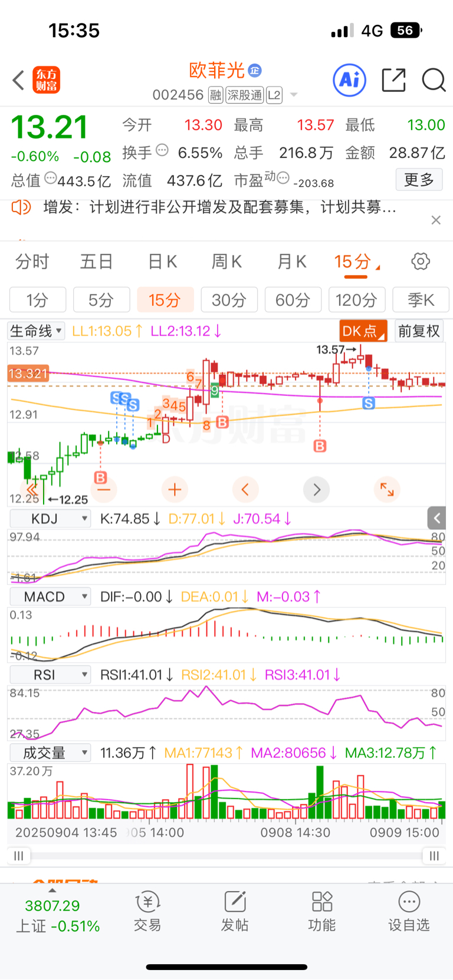Open the AI assistant icon
Screen dimensions: 453x980
point(350,80)
